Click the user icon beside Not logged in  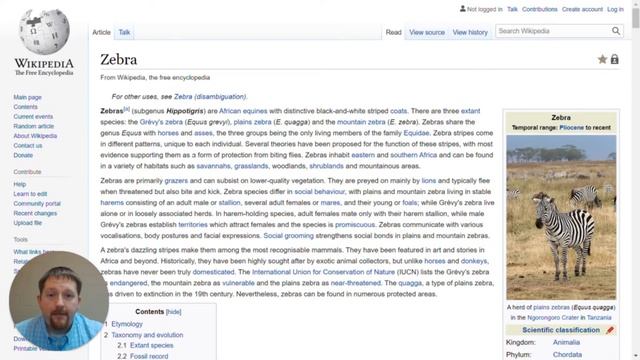462,9
